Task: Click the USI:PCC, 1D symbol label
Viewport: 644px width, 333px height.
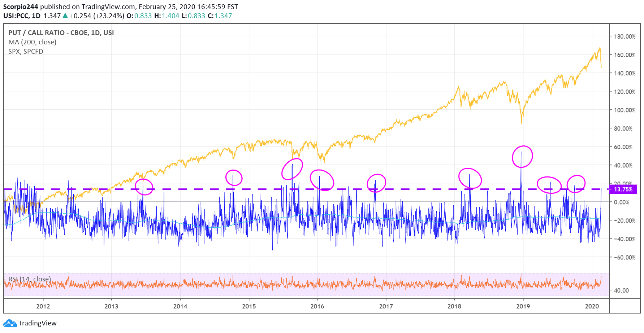Action: tap(22, 16)
